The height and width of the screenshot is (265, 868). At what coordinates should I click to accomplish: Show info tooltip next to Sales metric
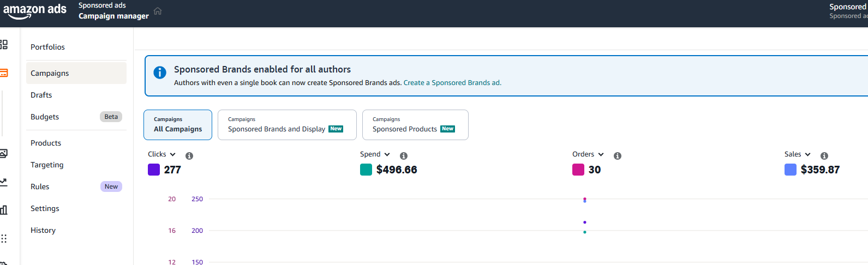tap(824, 156)
